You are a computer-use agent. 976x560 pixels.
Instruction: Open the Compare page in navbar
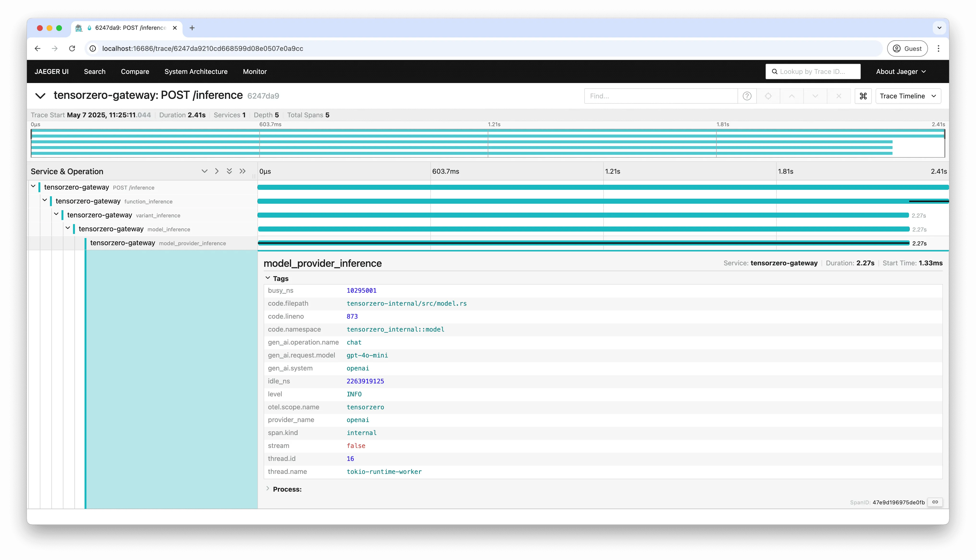[135, 71]
